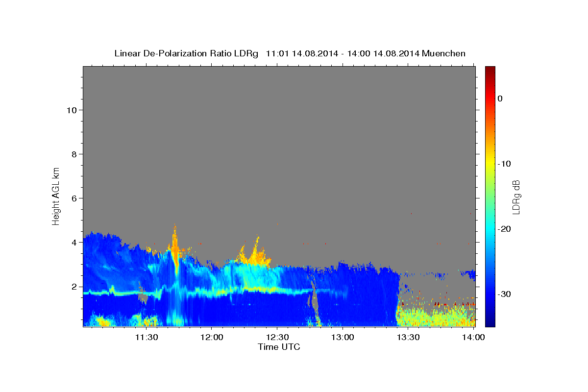This screenshot has height=392, width=588.
Task: Click the colorbar value -20
Action: point(504,229)
